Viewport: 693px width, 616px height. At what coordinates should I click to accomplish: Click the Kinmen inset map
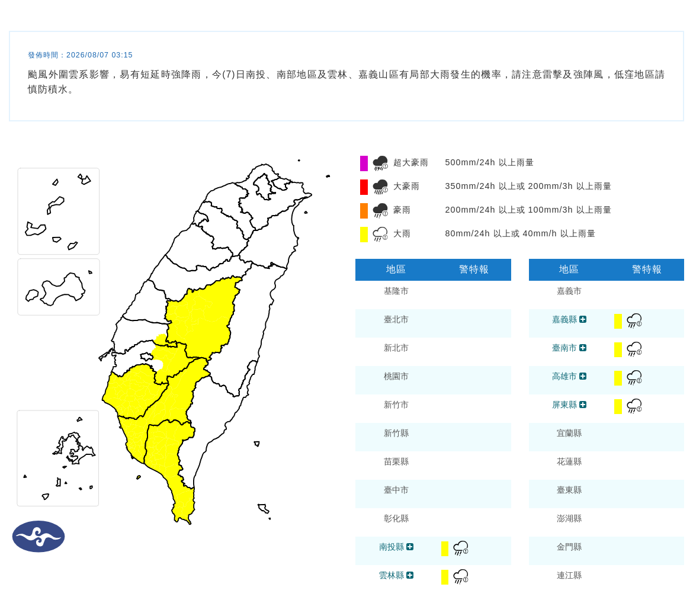58,287
